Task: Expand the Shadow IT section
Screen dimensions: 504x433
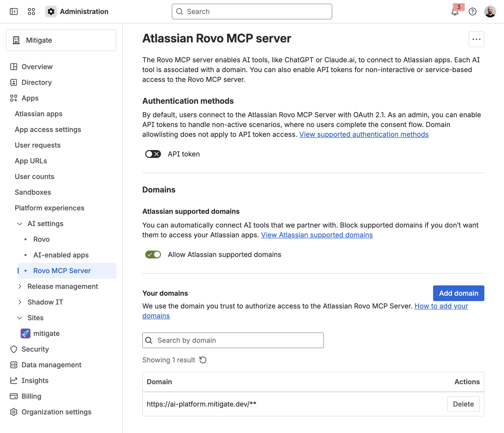Action: click(20, 302)
